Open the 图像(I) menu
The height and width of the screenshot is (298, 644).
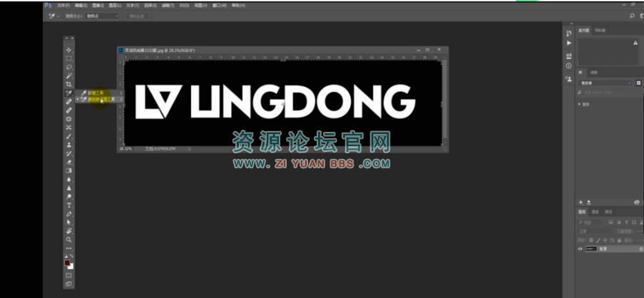click(98, 5)
